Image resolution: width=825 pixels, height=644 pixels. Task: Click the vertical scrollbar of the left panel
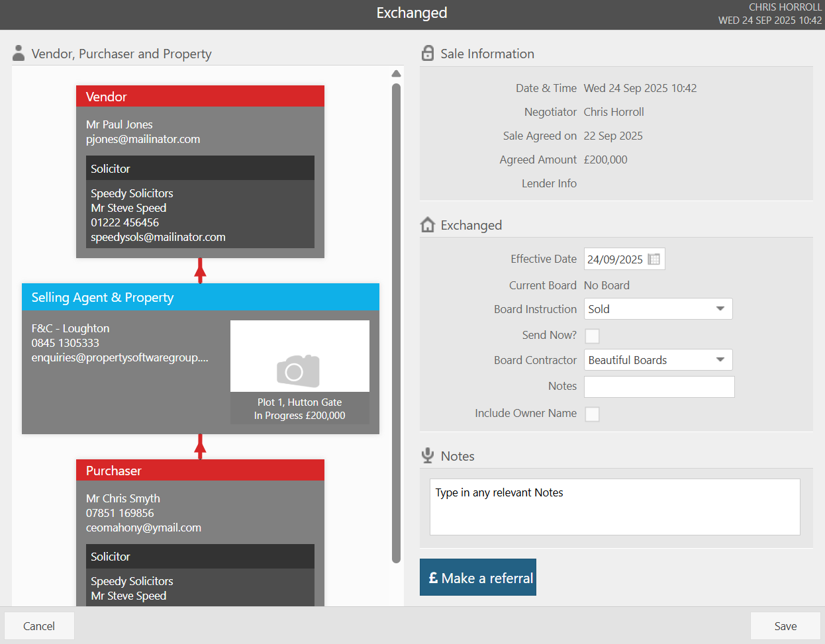(x=397, y=323)
